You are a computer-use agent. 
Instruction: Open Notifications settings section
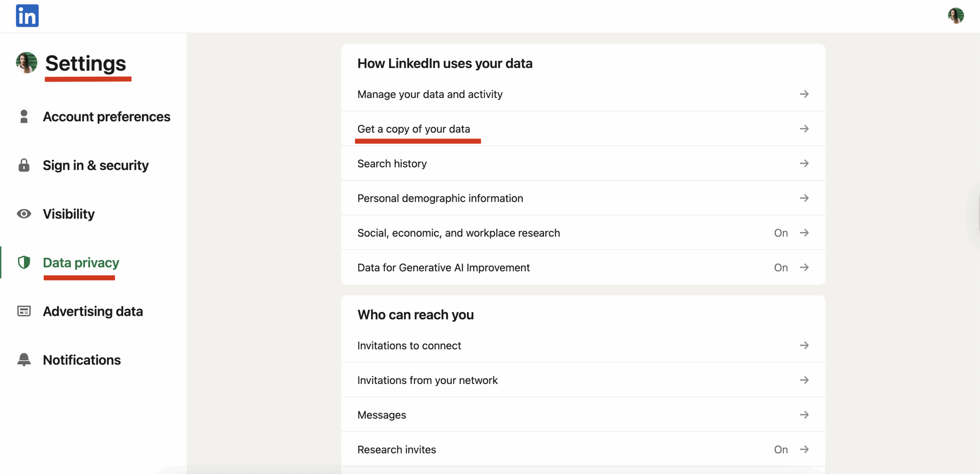pos(82,360)
